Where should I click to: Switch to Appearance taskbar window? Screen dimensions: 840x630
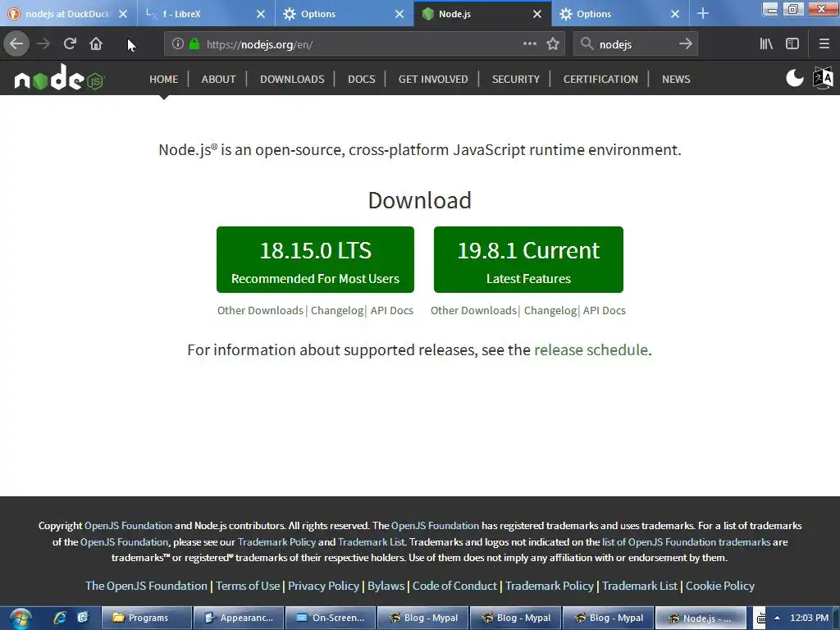239,619
